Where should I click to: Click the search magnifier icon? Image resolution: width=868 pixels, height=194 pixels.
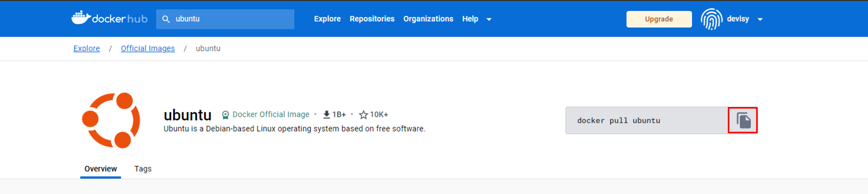[x=166, y=19]
